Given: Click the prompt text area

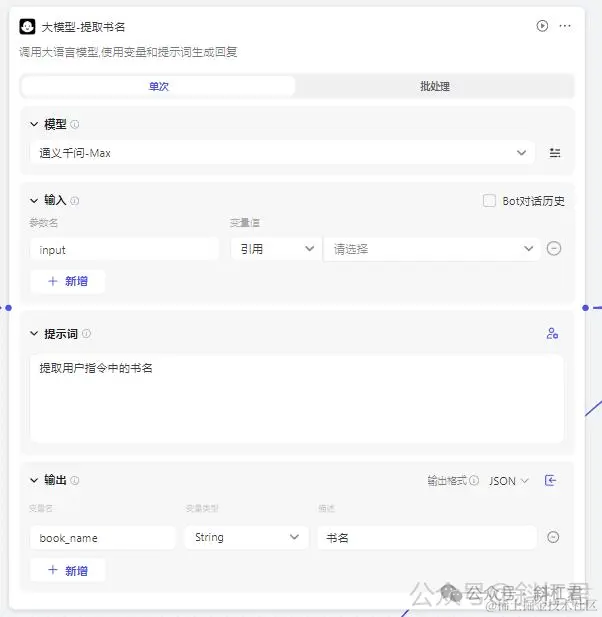Looking at the screenshot, I should pos(297,399).
